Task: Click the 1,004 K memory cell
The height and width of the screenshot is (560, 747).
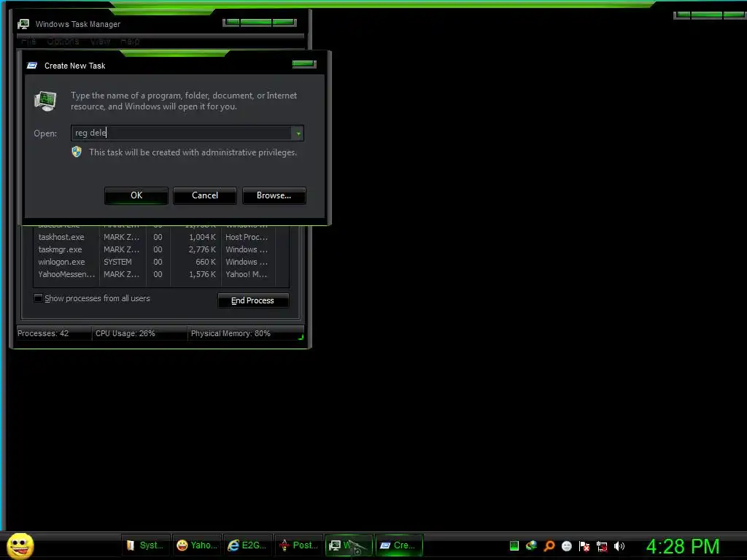Action: coord(202,237)
